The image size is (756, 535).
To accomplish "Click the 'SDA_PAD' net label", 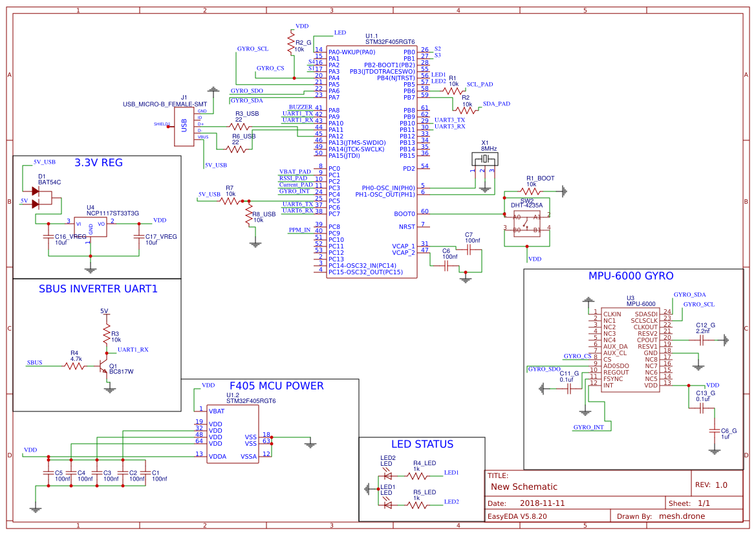I will 497,104.
